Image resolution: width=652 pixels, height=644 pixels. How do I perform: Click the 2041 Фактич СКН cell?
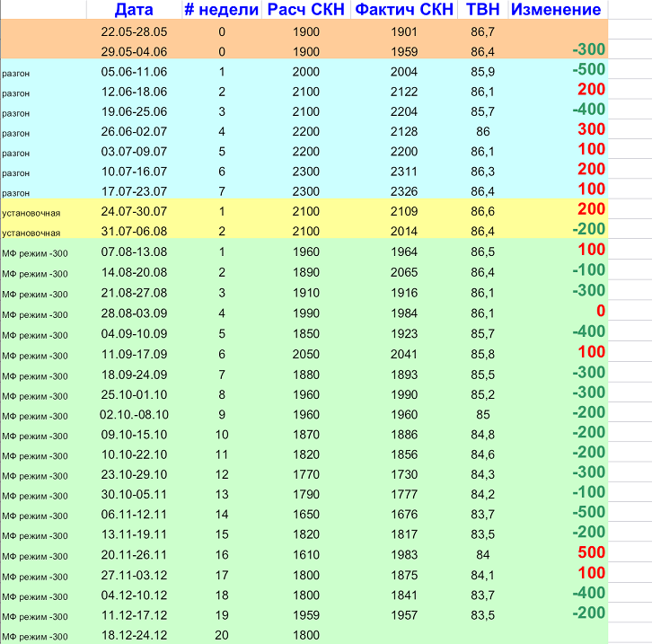click(404, 355)
